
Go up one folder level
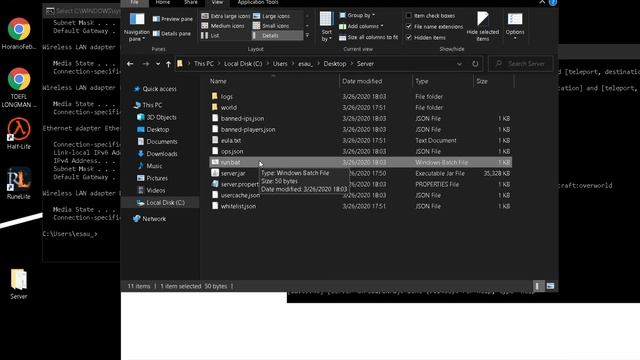[168, 64]
